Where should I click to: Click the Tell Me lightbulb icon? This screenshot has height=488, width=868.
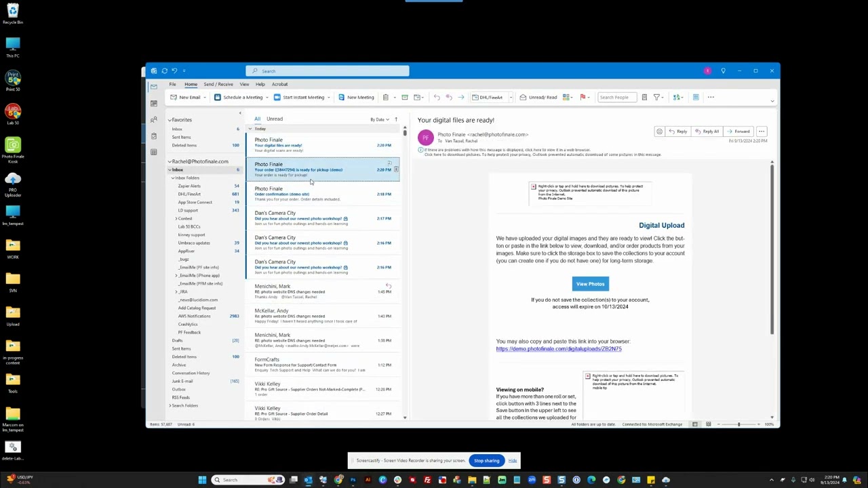click(x=723, y=70)
